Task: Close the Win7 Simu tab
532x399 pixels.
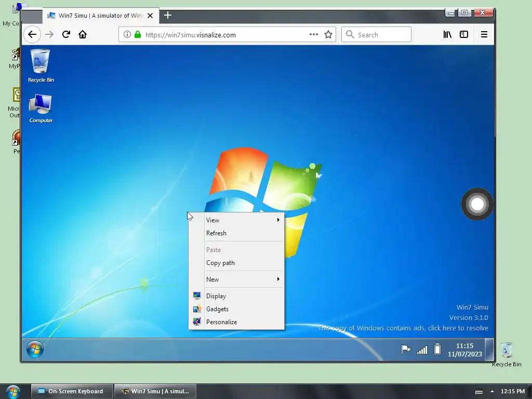Action: click(150, 16)
